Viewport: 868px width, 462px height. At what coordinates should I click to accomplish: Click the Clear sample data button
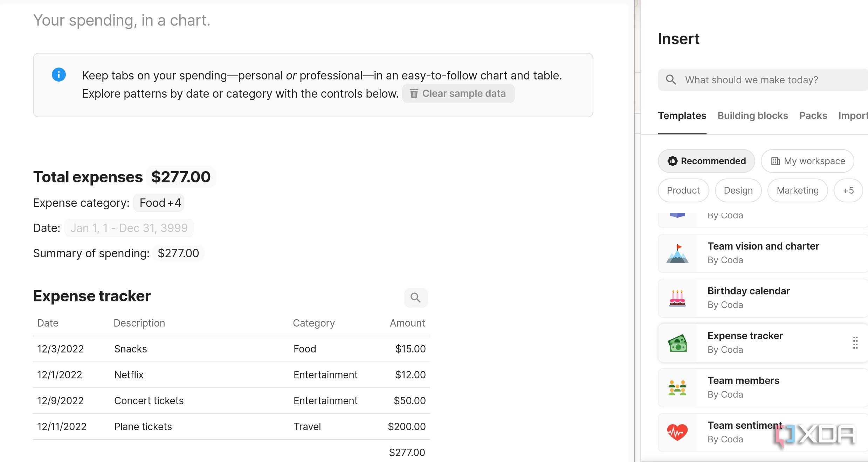pos(458,93)
